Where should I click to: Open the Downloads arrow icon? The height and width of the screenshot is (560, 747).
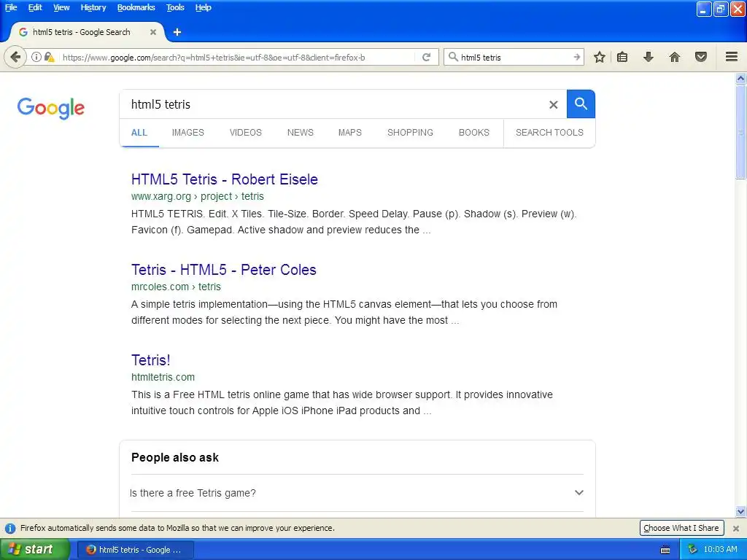pos(648,57)
